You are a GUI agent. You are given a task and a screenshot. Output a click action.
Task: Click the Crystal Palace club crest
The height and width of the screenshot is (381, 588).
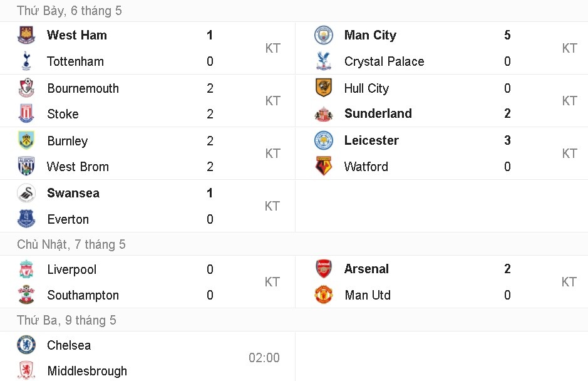coord(324,61)
